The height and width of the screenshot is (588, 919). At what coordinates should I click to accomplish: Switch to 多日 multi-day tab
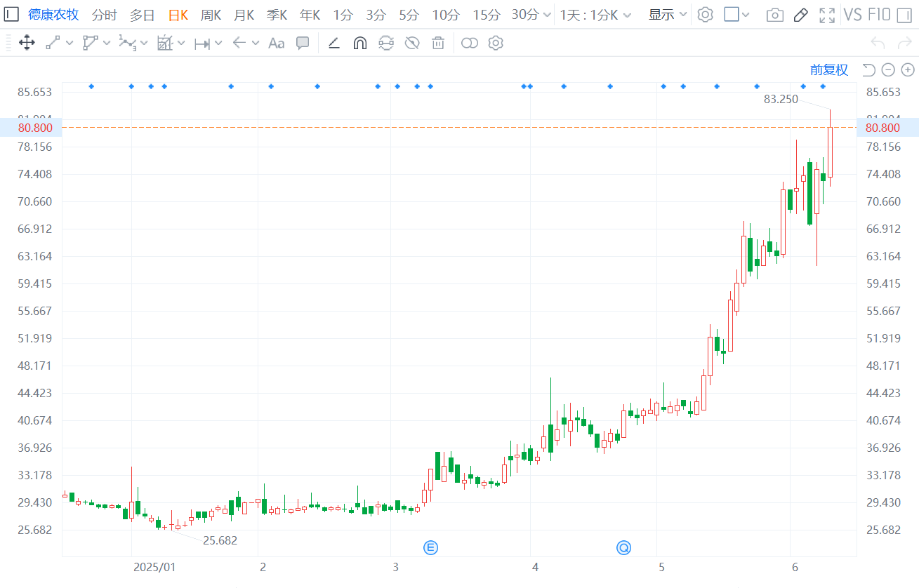pyautogui.click(x=142, y=15)
